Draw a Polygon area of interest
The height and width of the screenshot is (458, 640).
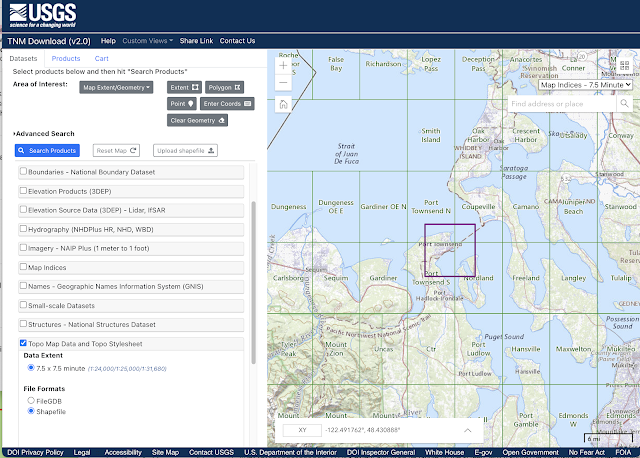(x=224, y=87)
